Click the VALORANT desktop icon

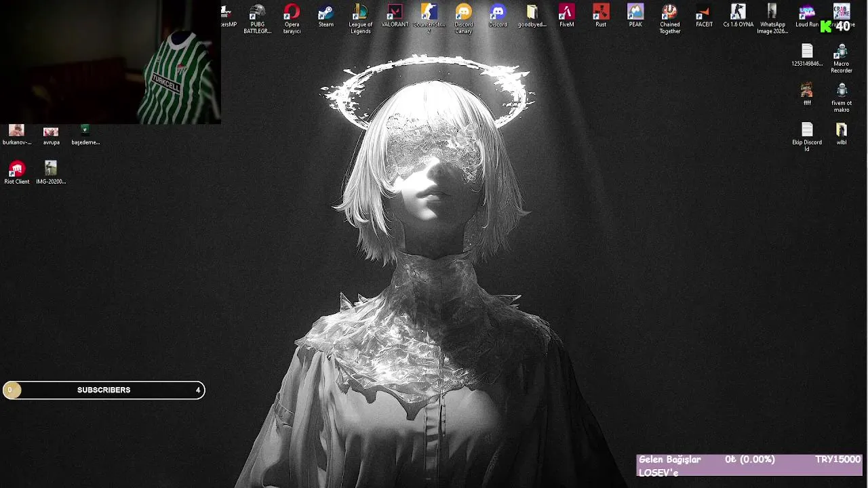click(x=395, y=16)
